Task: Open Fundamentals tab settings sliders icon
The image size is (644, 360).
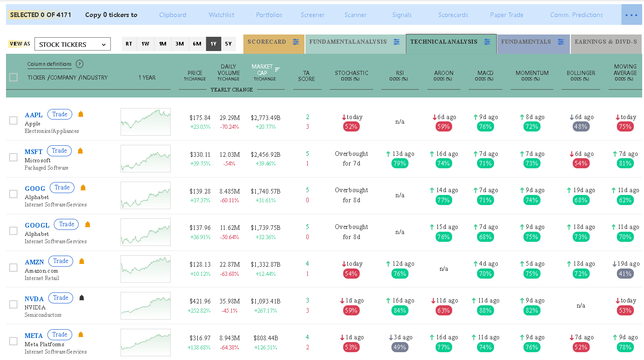Action: (x=560, y=42)
